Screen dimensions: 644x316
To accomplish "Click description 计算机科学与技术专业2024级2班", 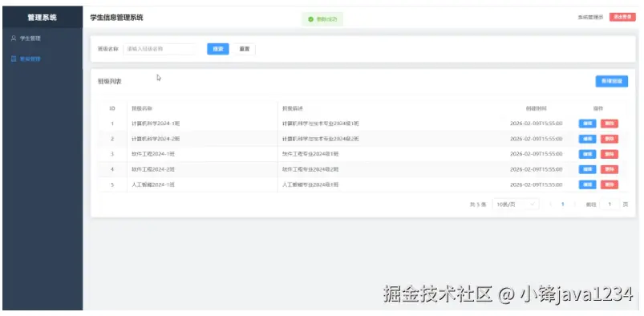I will 320,139.
